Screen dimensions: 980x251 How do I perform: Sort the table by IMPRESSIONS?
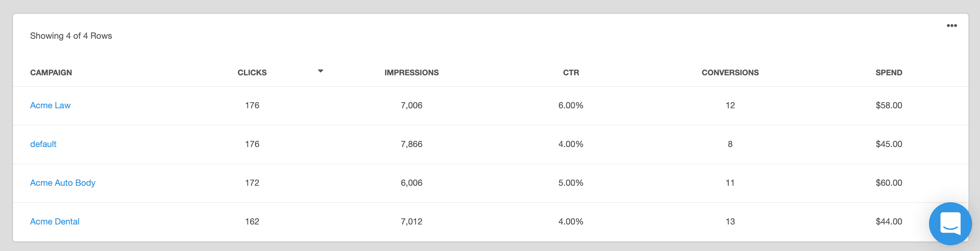tap(411, 72)
